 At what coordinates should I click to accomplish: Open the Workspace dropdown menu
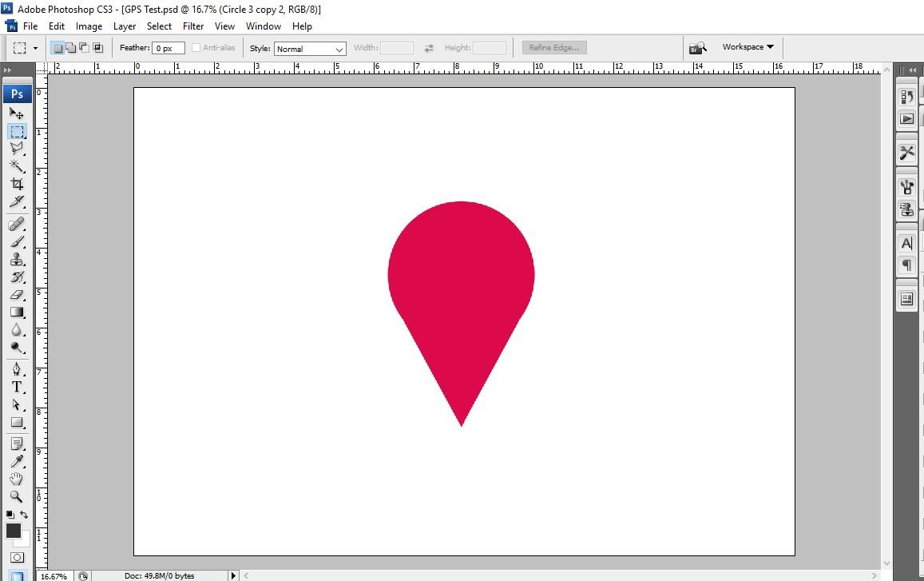point(748,46)
